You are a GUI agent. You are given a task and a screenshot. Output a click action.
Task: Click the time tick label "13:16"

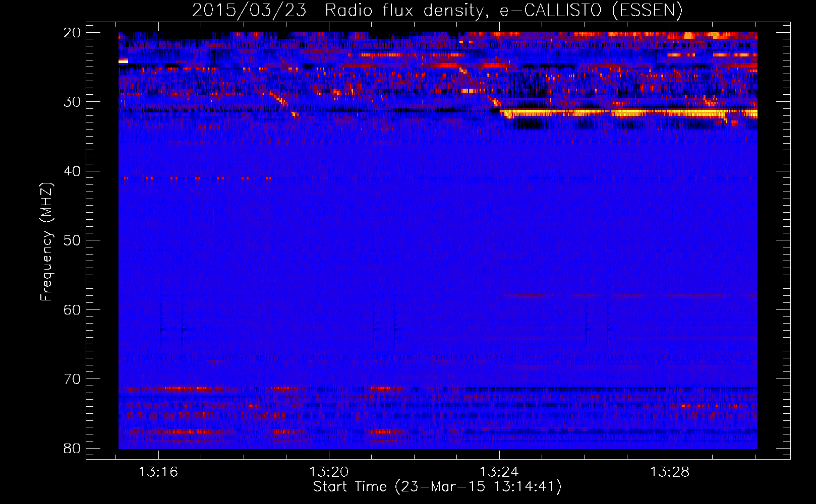click(x=159, y=472)
